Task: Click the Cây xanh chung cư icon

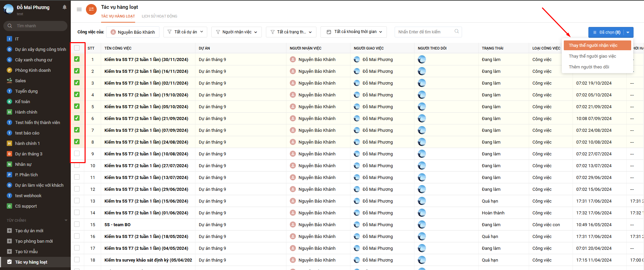Action: (9, 60)
